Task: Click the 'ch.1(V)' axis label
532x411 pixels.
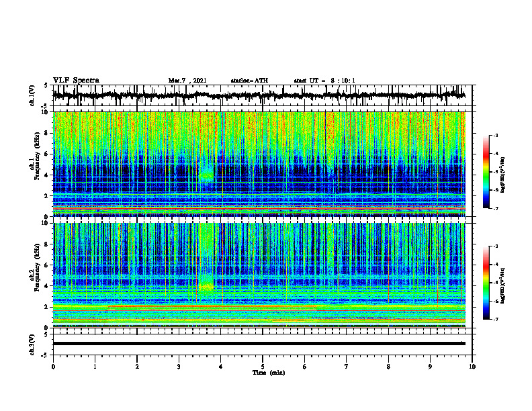Action: point(32,95)
